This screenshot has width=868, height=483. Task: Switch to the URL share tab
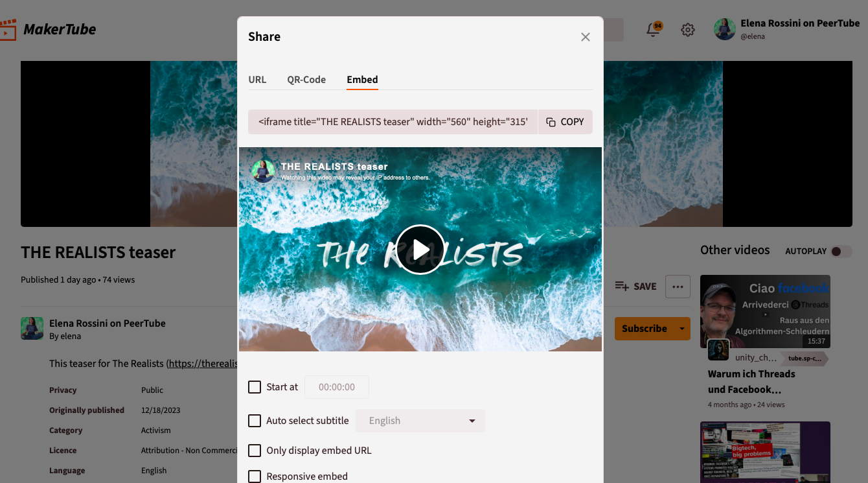click(x=257, y=79)
